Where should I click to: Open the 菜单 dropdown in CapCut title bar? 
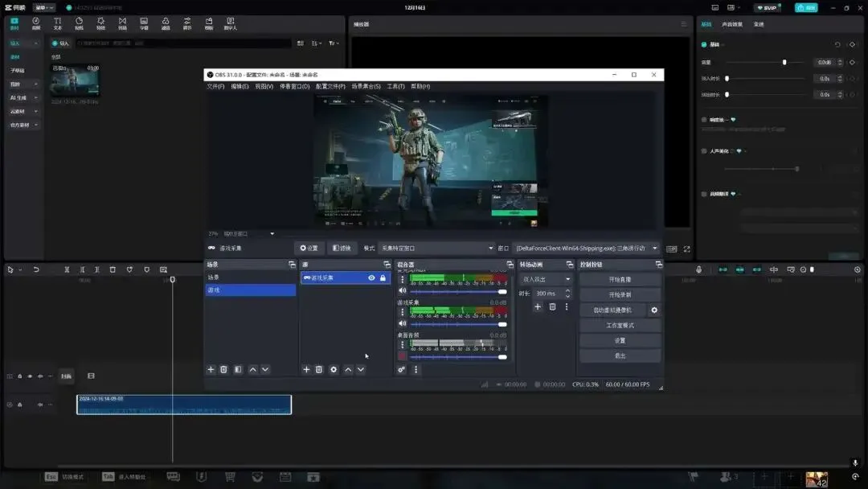(x=44, y=8)
